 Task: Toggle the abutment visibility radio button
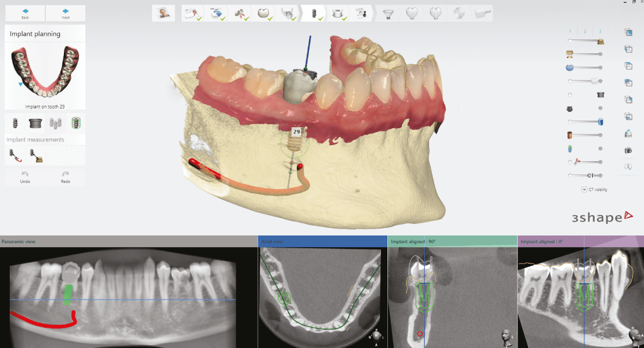[570, 95]
